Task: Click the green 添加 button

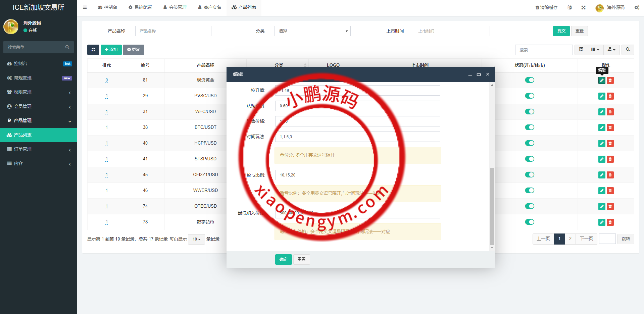Action: pos(111,50)
